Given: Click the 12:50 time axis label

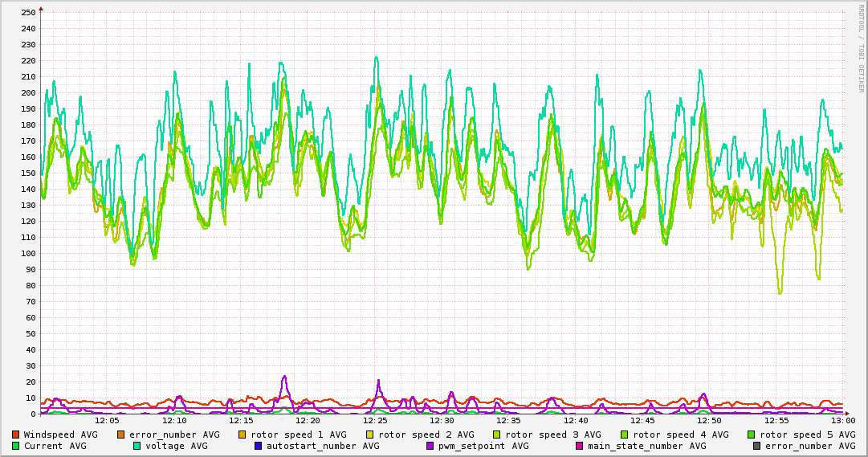Looking at the screenshot, I should (709, 421).
